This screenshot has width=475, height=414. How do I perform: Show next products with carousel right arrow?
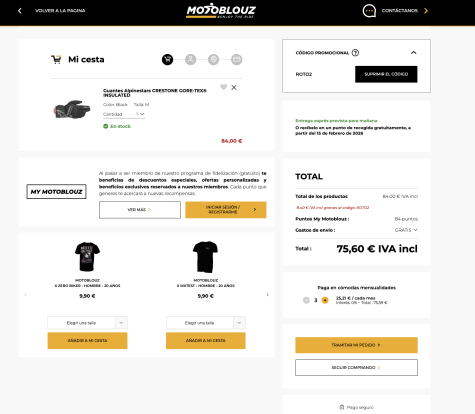(x=267, y=295)
